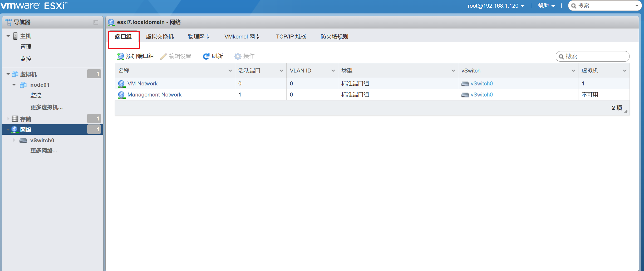Screen dimensions: 644x271
Task: Click the 虚拟机 count badge
Action: [x=94, y=74]
